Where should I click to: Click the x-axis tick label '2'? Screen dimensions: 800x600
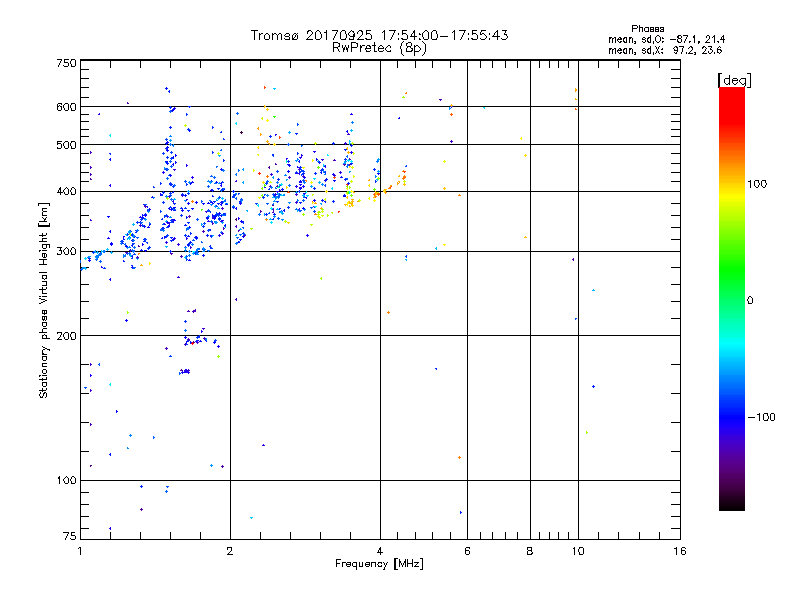point(230,551)
